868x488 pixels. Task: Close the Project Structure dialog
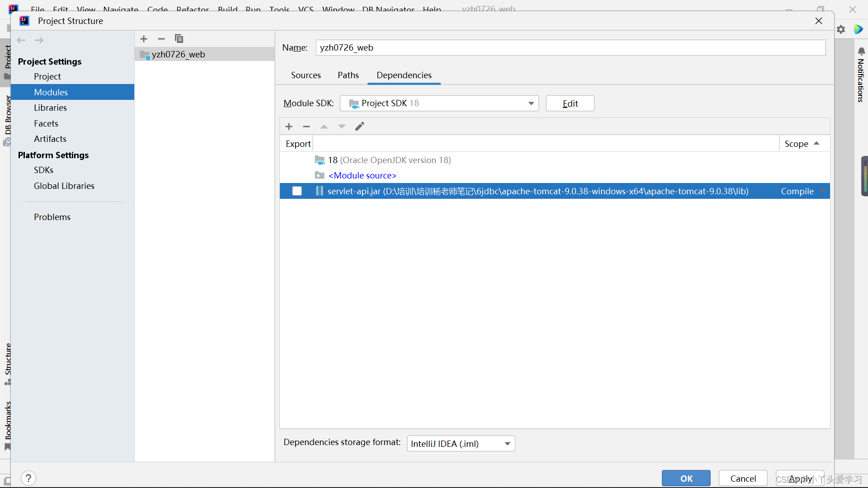coord(819,21)
